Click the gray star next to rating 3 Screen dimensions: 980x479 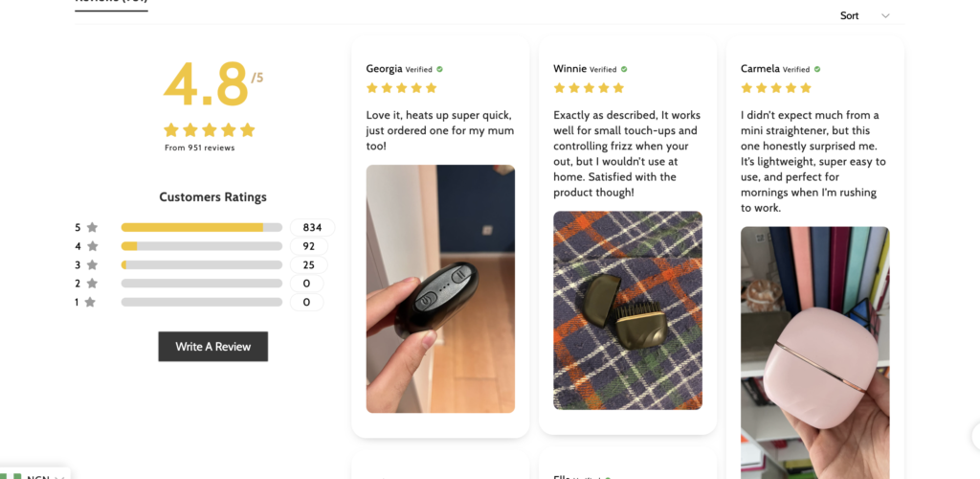point(93,265)
